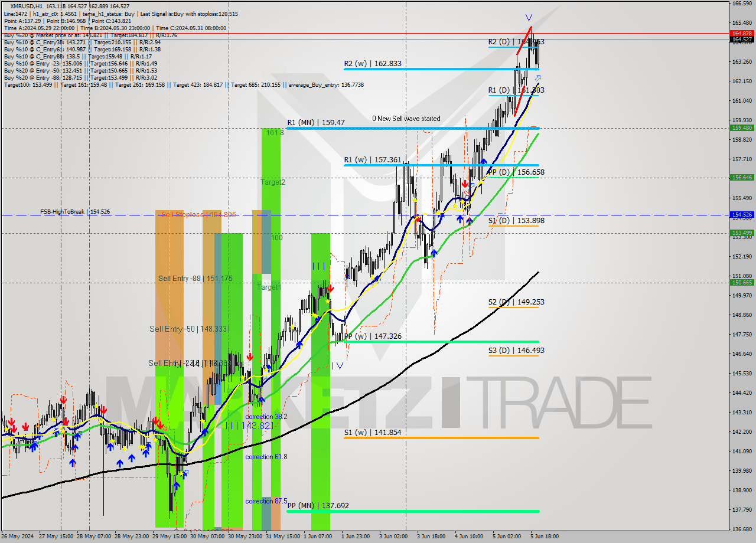
Task: Click the 26 May 2024 date label
Action: 17,537
